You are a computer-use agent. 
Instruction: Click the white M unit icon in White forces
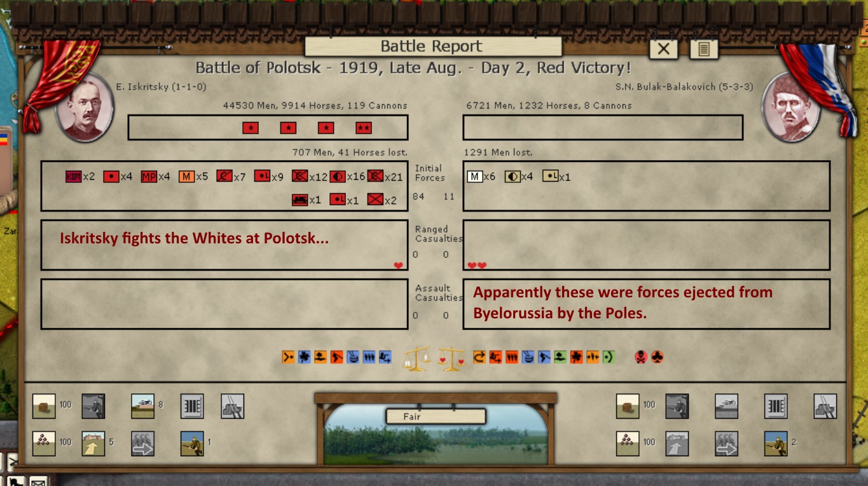[474, 177]
